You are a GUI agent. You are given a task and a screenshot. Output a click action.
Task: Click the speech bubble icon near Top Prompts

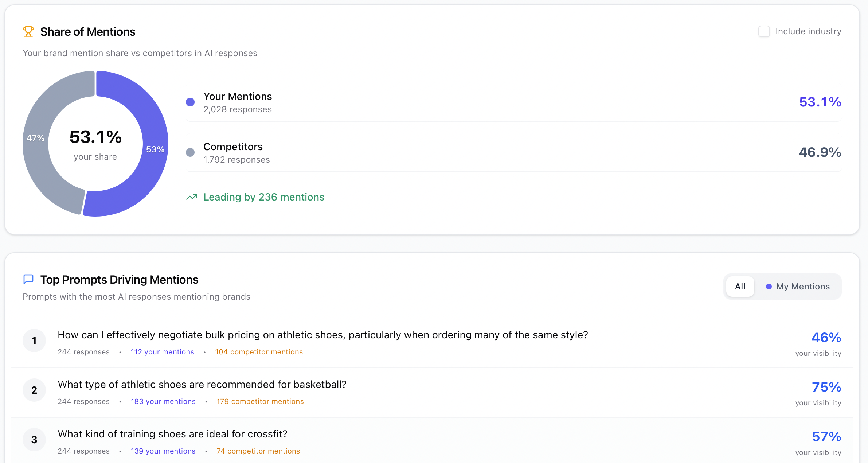[x=28, y=279]
